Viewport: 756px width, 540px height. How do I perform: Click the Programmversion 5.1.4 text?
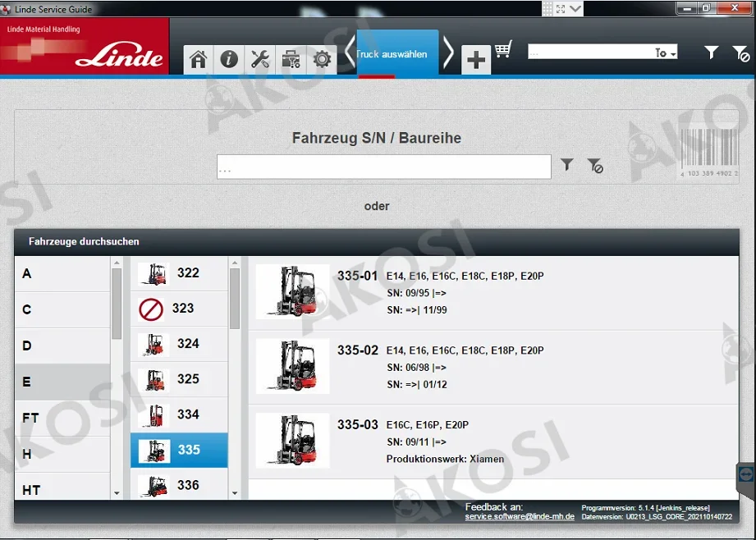(645, 508)
